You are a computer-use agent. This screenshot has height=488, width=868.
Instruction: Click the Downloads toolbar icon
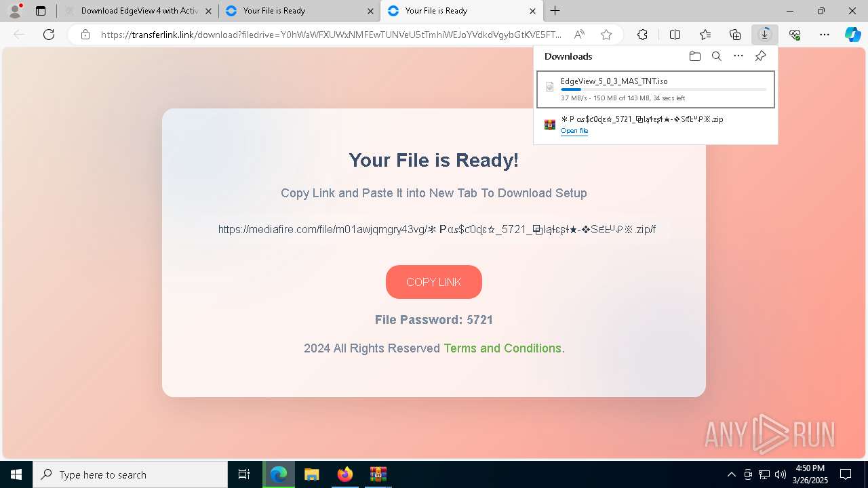click(765, 35)
